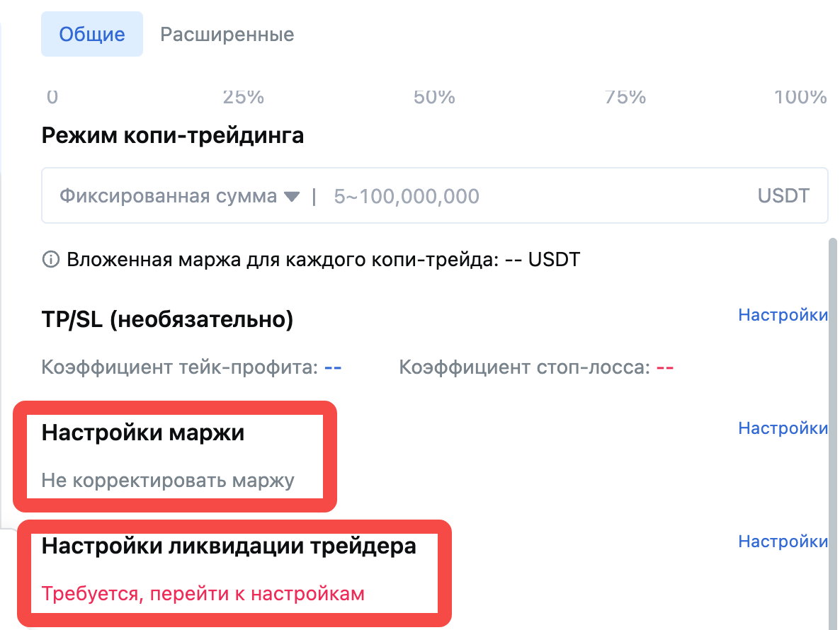Set the slider to the 25% mark
This screenshot has height=630, width=840.
(x=243, y=97)
